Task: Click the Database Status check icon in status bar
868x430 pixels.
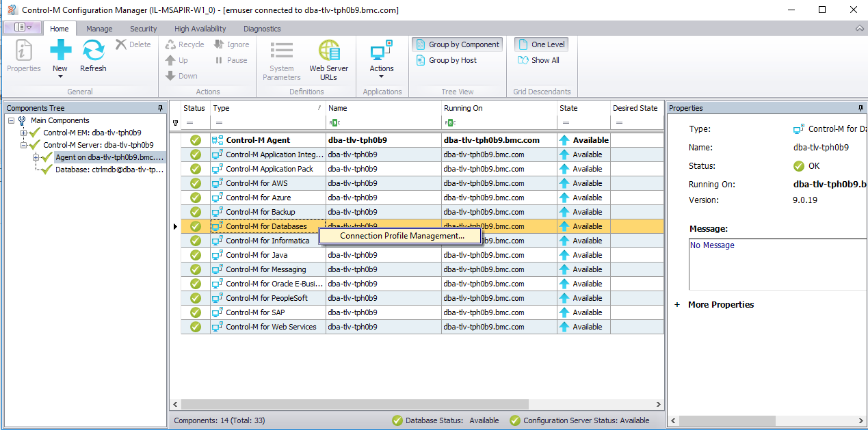Action: click(397, 420)
